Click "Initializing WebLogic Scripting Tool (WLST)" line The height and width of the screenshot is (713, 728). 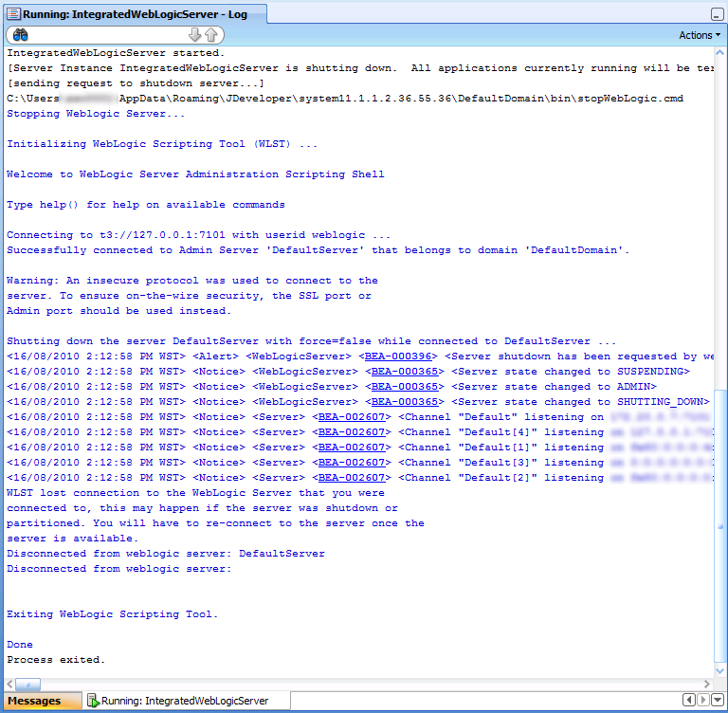tap(162, 144)
